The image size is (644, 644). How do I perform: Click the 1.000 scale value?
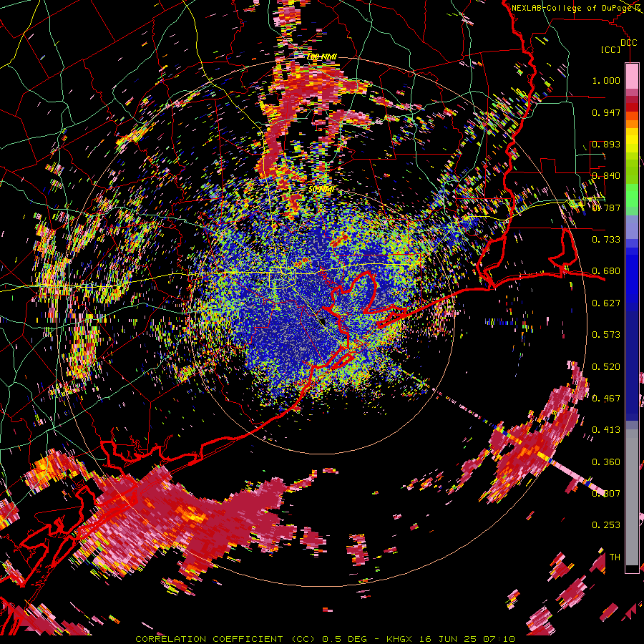click(606, 80)
